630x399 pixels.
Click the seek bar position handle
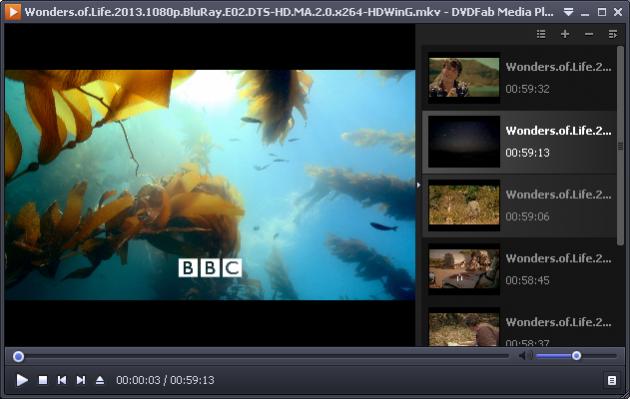click(x=18, y=356)
